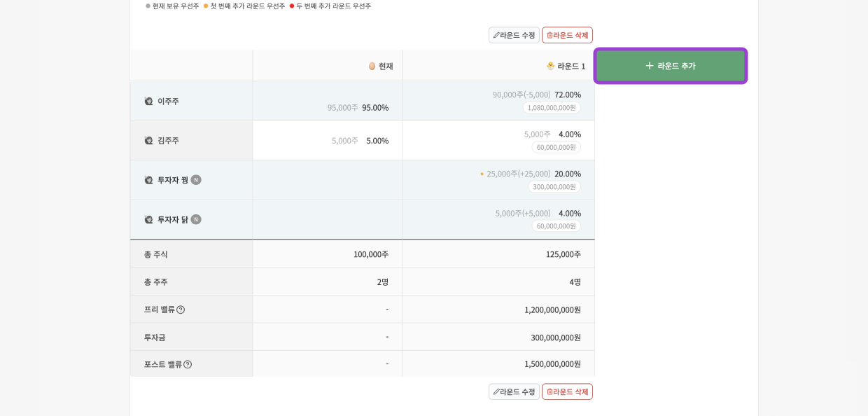Click the shareholder icon next to 이주주

[x=148, y=101]
